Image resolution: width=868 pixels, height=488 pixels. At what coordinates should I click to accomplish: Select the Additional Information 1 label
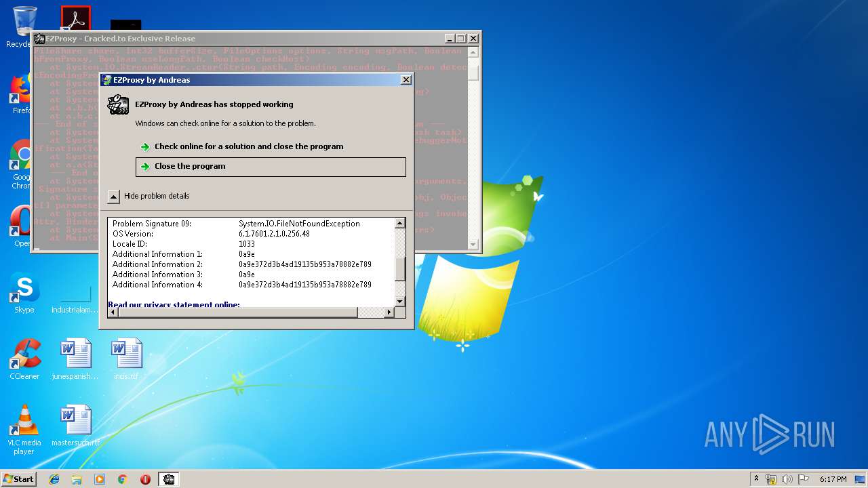point(157,254)
